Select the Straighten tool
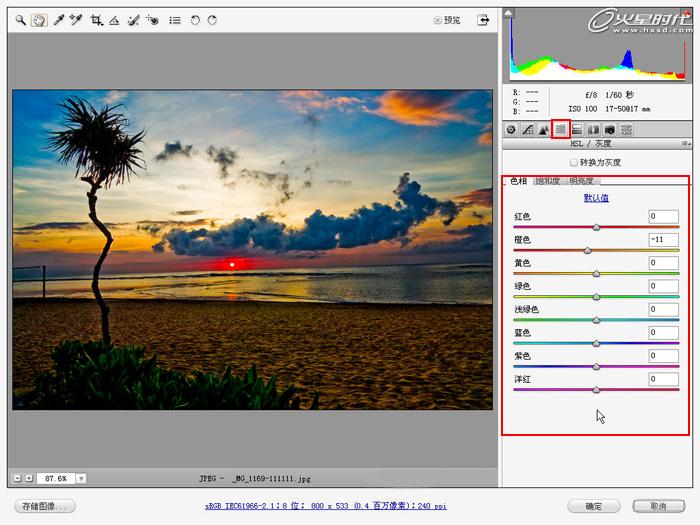Viewport: 700px width, 525px height. point(114,20)
